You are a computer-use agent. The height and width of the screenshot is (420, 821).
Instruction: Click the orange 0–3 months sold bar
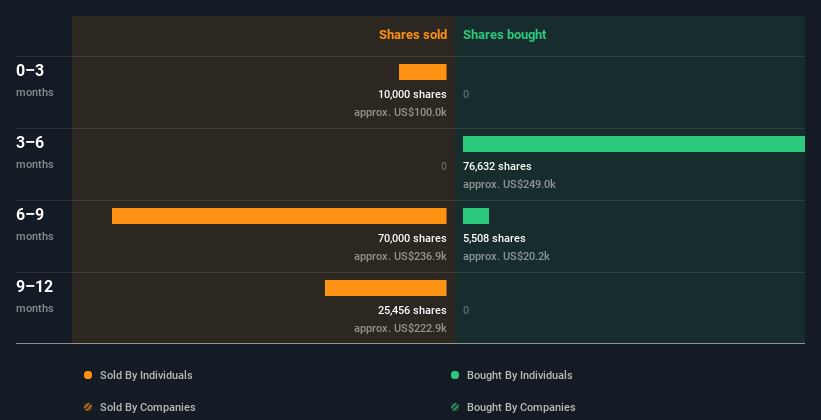click(x=423, y=72)
